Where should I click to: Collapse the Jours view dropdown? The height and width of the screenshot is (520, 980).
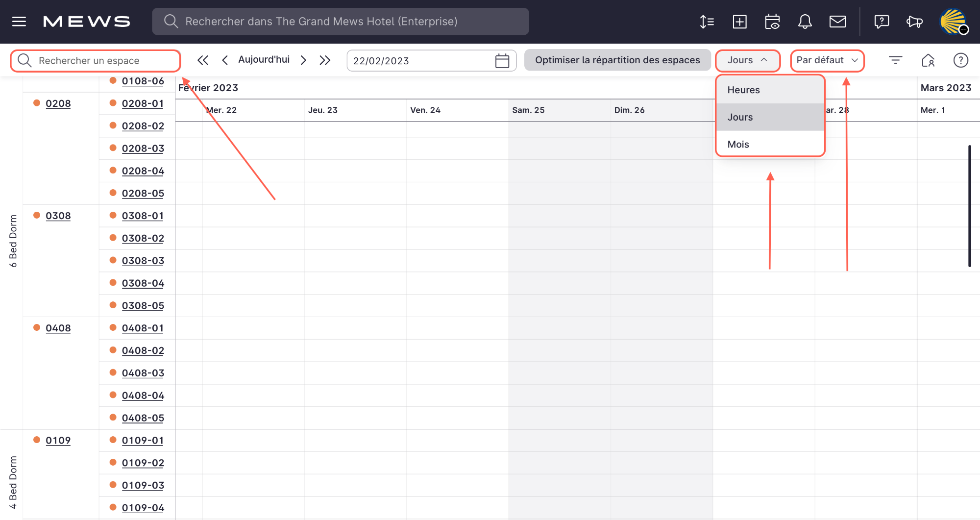coord(747,60)
